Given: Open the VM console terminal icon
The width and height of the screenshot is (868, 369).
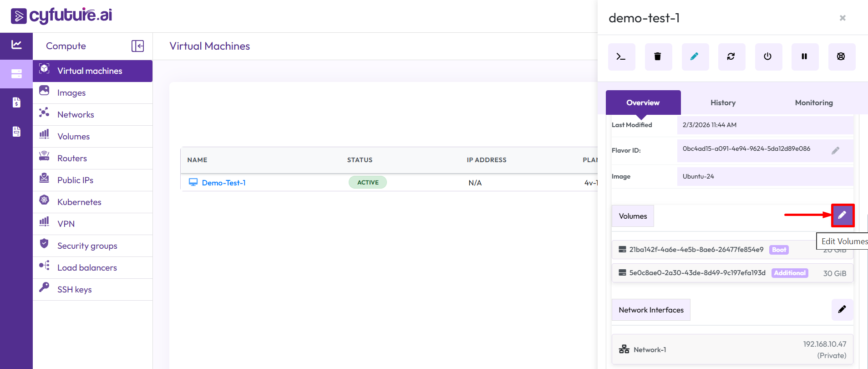Looking at the screenshot, I should coord(621,57).
